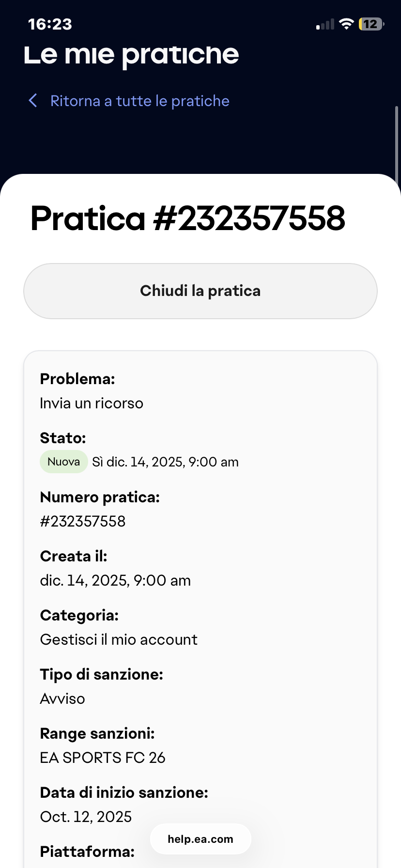Tap the 'Avviso' sanction type value
Image resolution: width=401 pixels, height=868 pixels.
click(x=62, y=698)
